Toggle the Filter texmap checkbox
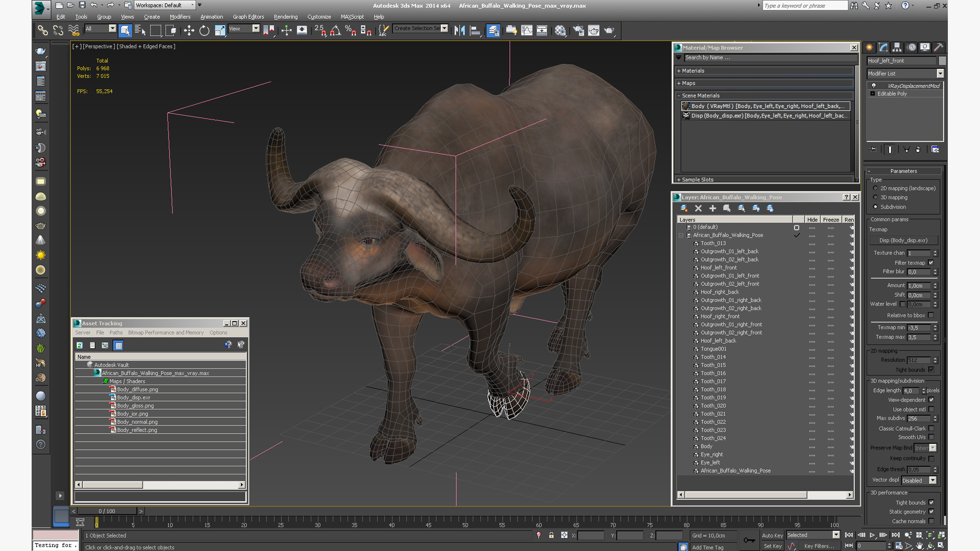 point(931,263)
